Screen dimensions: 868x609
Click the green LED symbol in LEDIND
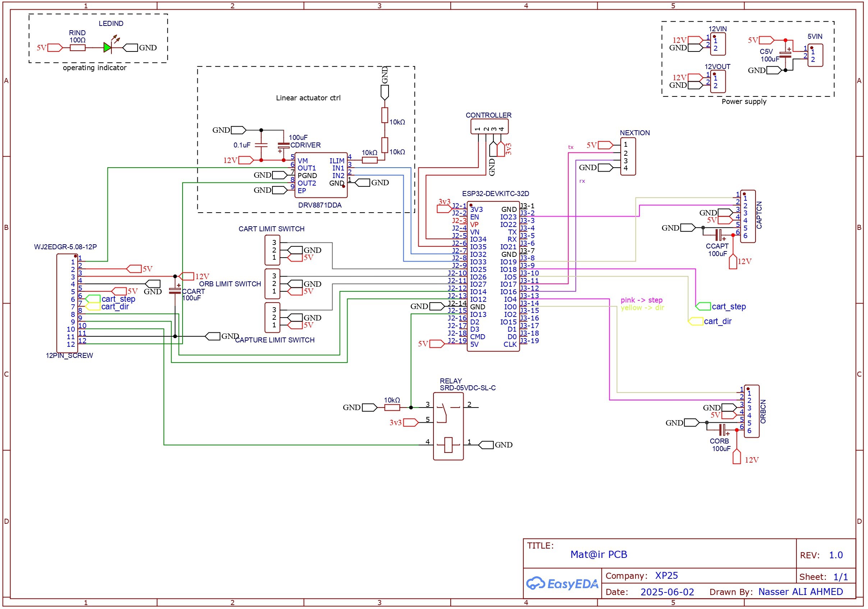coord(108,47)
